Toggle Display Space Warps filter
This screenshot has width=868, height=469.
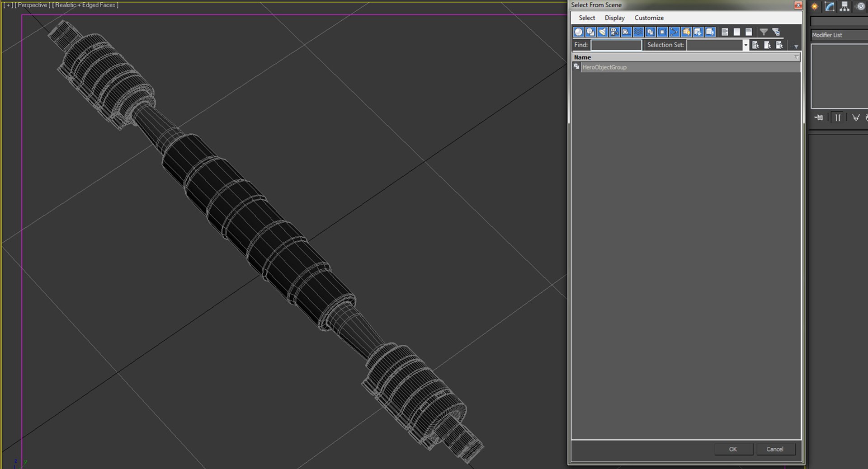[638, 32]
